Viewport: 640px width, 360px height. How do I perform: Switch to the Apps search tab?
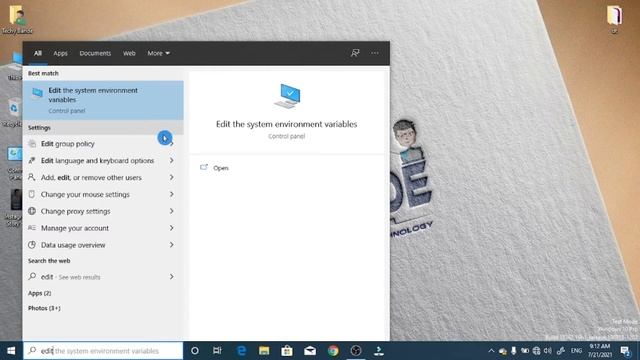click(x=60, y=53)
